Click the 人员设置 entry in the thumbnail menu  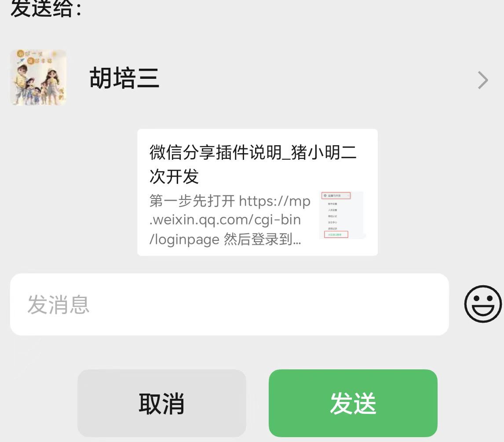coord(332,210)
